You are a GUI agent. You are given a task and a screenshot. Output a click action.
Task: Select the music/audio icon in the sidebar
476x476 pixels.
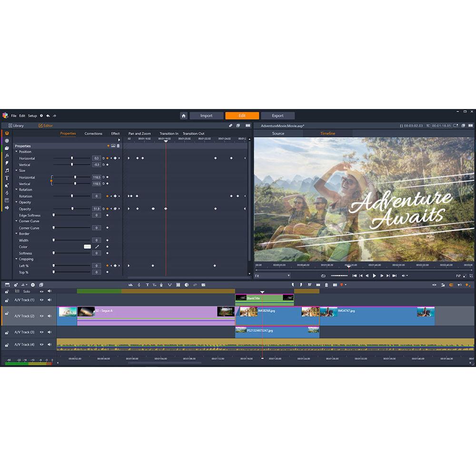pos(7,169)
